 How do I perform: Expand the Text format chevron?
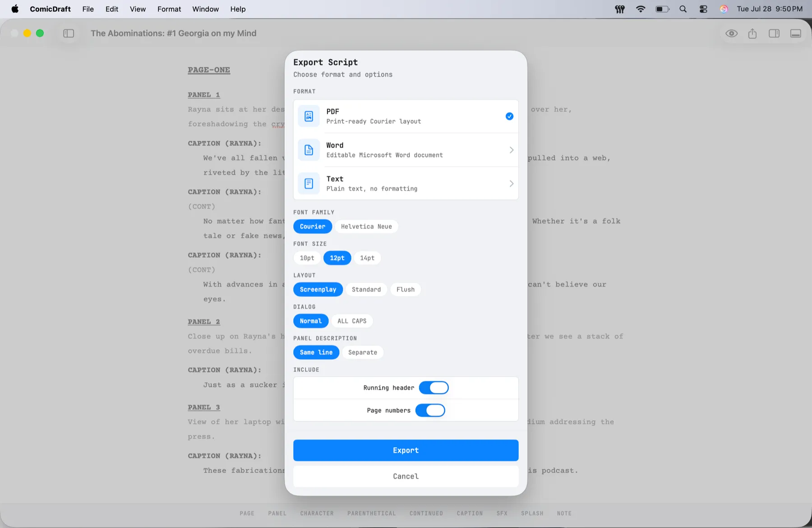[x=511, y=184]
